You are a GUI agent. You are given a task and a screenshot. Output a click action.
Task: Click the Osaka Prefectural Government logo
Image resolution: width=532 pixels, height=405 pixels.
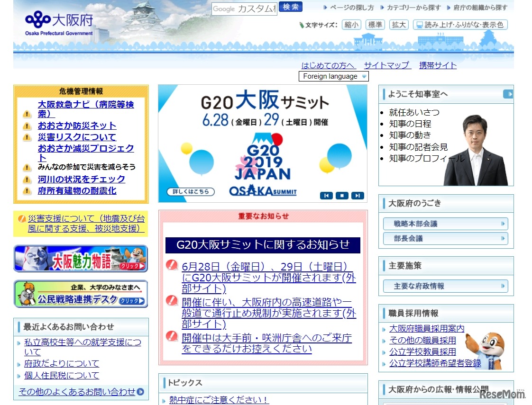(x=59, y=23)
